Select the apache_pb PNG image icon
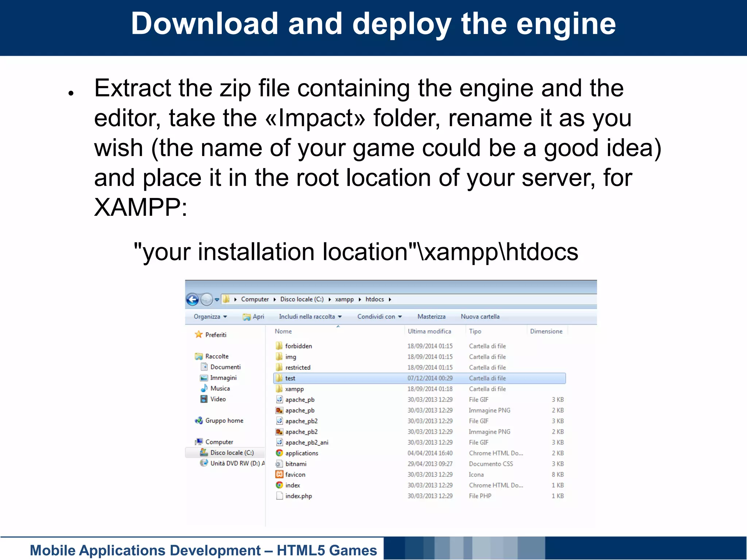This screenshot has width=747, height=560. (279, 410)
